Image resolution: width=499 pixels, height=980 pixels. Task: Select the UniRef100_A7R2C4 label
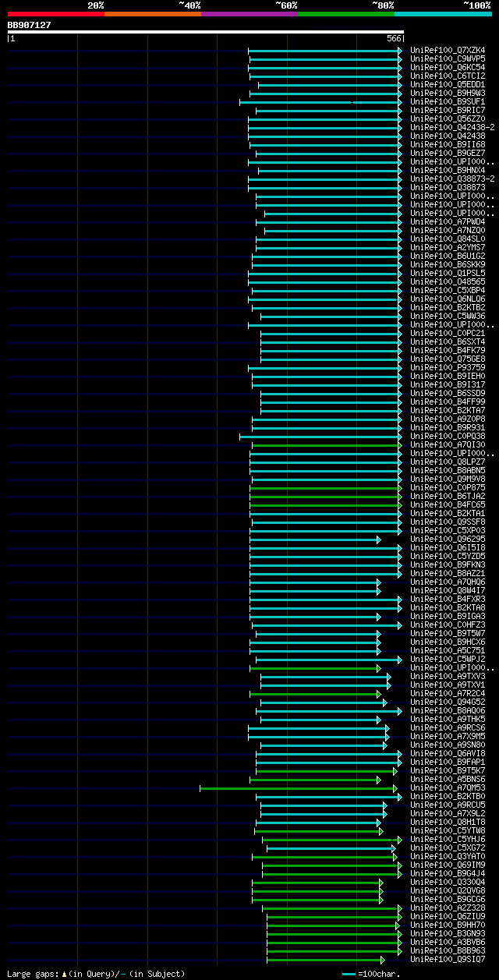pos(448,694)
